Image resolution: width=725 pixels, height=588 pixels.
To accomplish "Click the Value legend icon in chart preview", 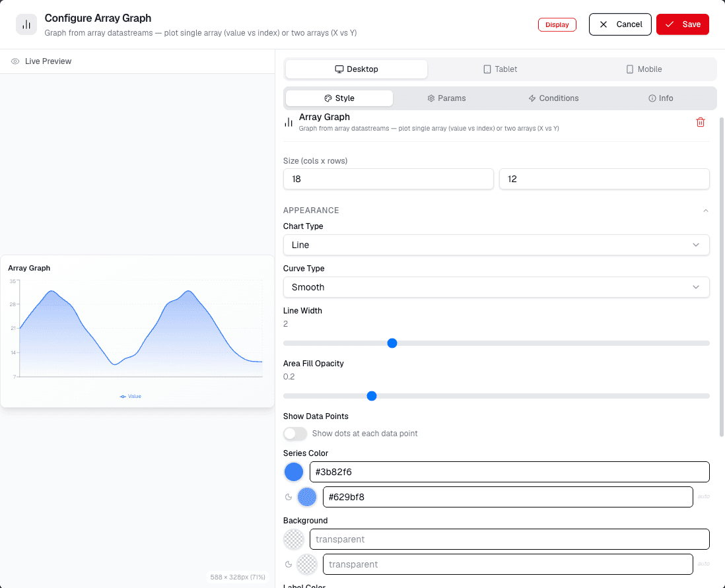I will point(123,397).
